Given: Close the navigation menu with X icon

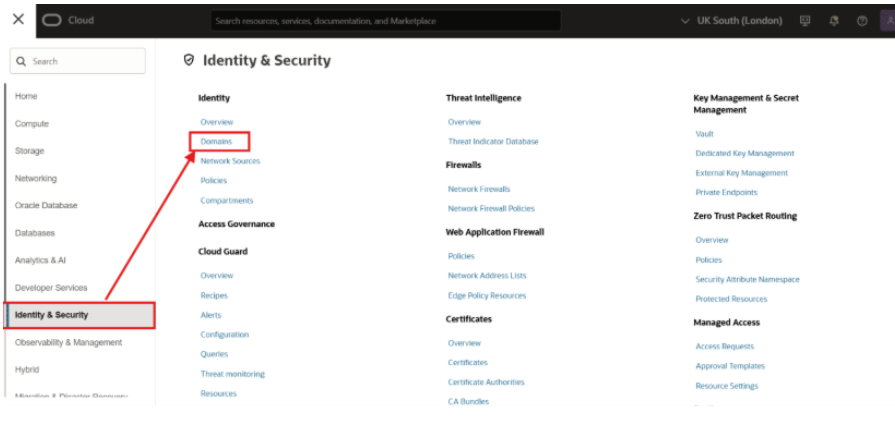Looking at the screenshot, I should 18,20.
